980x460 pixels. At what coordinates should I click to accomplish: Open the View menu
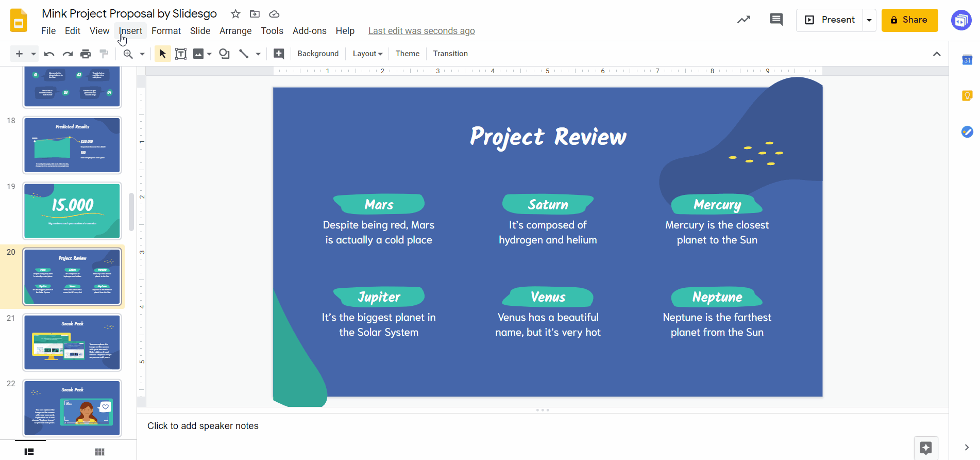[x=99, y=31]
